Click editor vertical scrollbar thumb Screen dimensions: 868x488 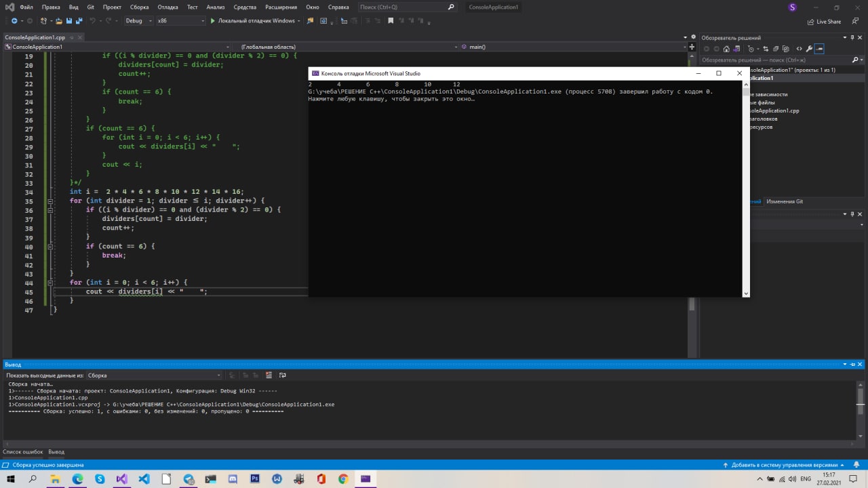click(692, 305)
